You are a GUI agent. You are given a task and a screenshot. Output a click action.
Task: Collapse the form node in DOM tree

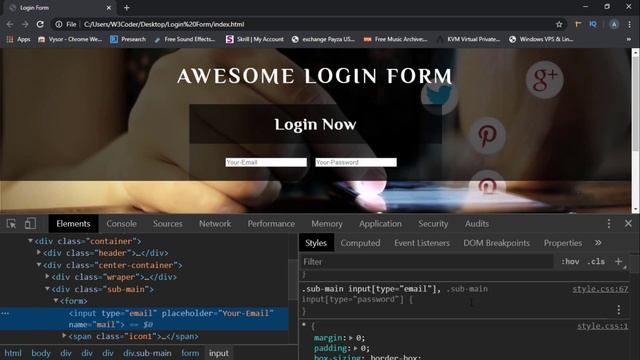pos(56,301)
